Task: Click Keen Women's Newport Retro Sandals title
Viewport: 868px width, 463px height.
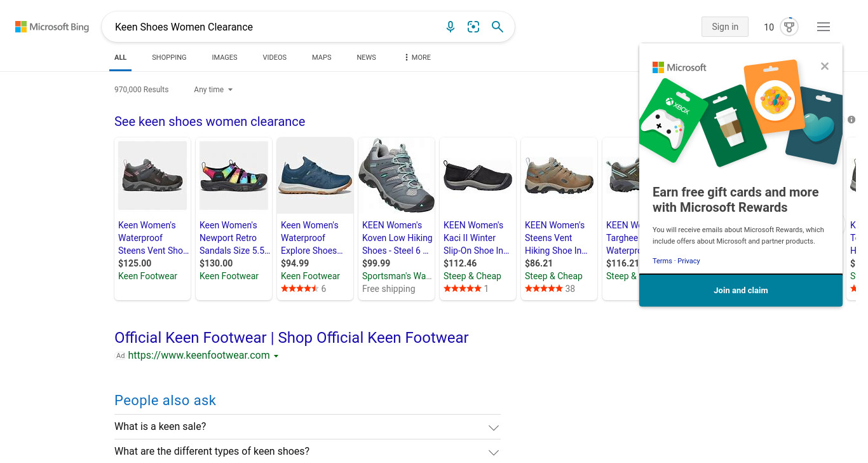Action: (234, 238)
